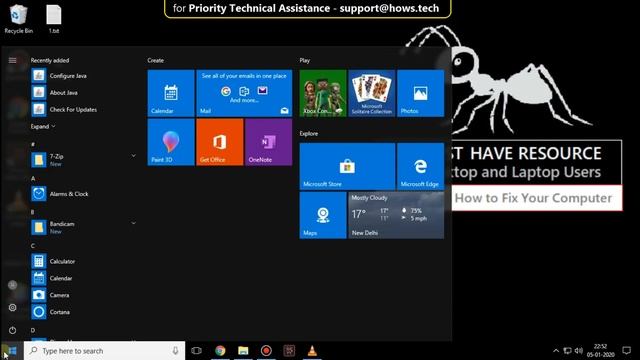Expand the Bandicam folder chevron

(133, 223)
